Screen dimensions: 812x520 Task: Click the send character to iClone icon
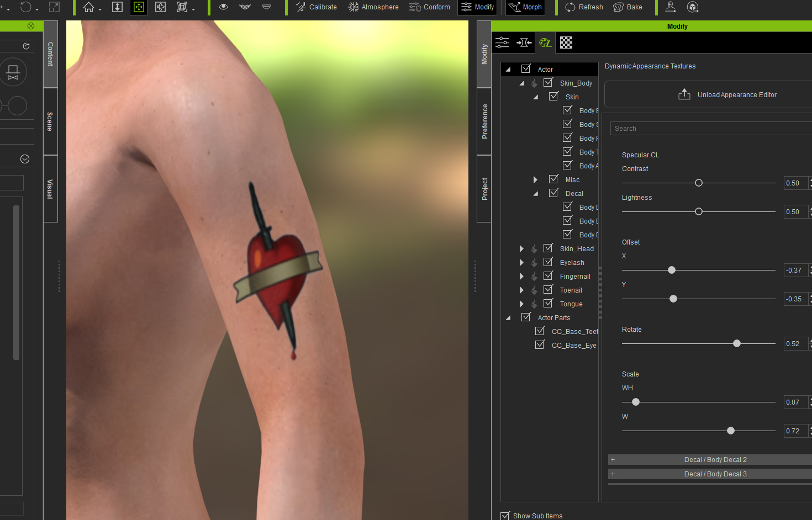point(671,7)
